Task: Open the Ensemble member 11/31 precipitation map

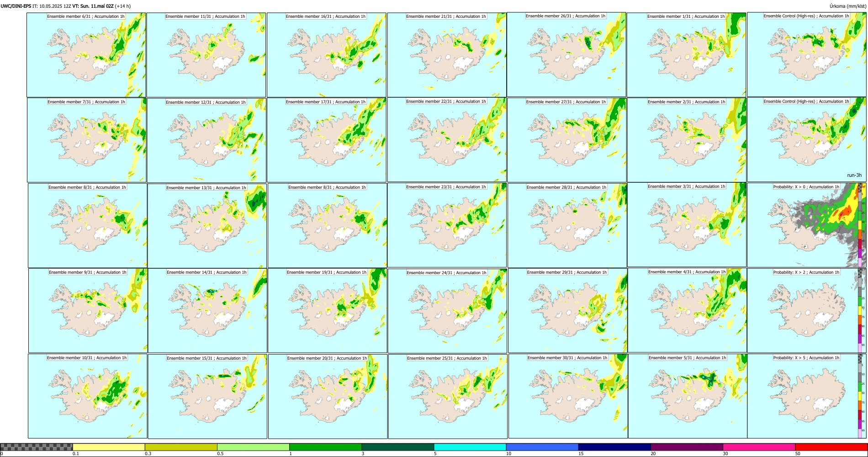Action: point(206,55)
